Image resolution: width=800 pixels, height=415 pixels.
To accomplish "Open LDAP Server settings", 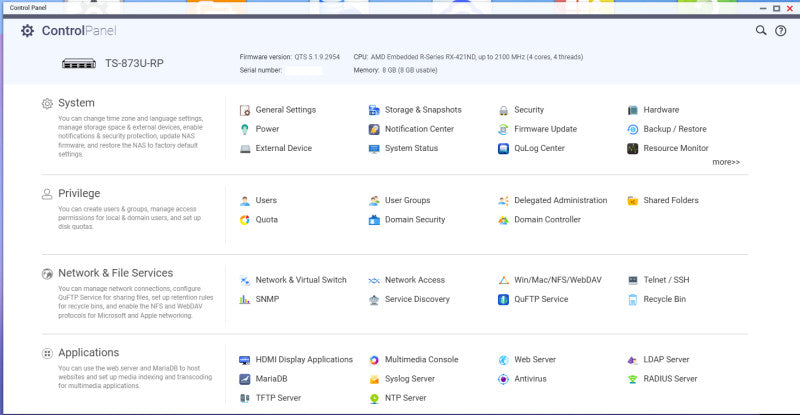I will coord(658,359).
